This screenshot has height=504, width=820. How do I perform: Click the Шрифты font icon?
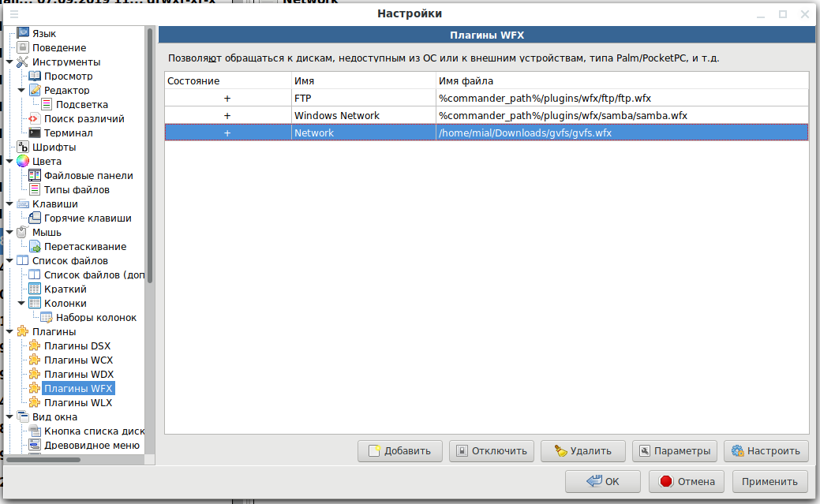pos(22,147)
